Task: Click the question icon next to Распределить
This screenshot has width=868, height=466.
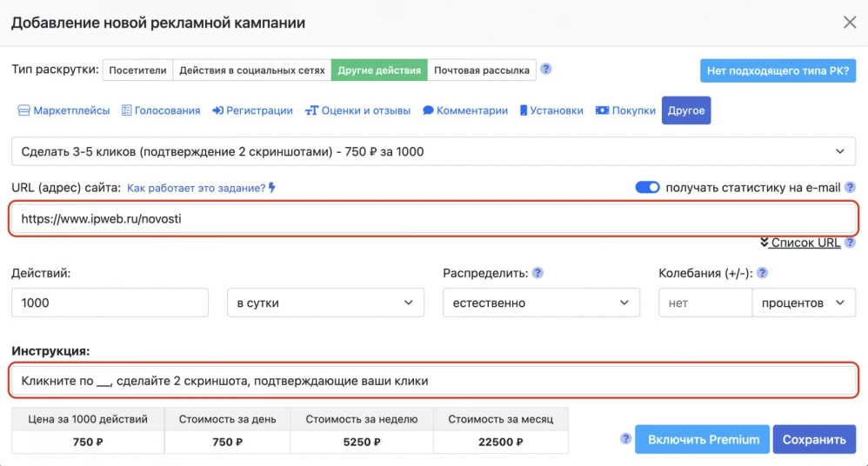Action: [x=537, y=273]
